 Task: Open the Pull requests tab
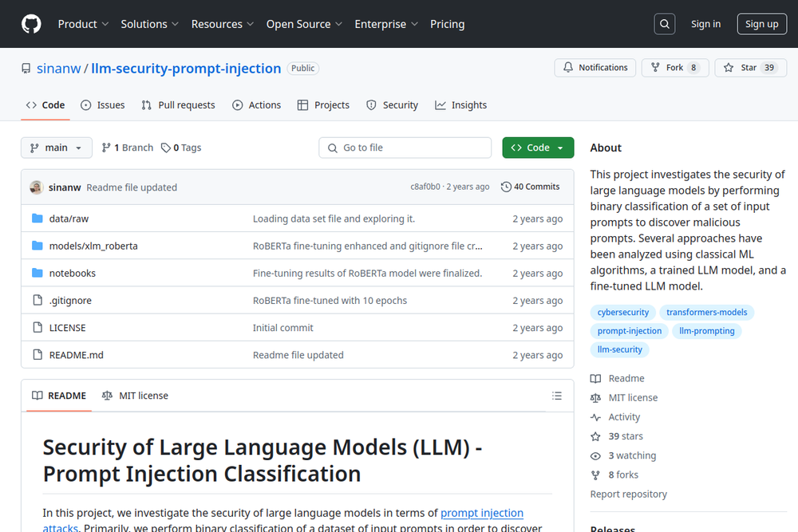(178, 105)
